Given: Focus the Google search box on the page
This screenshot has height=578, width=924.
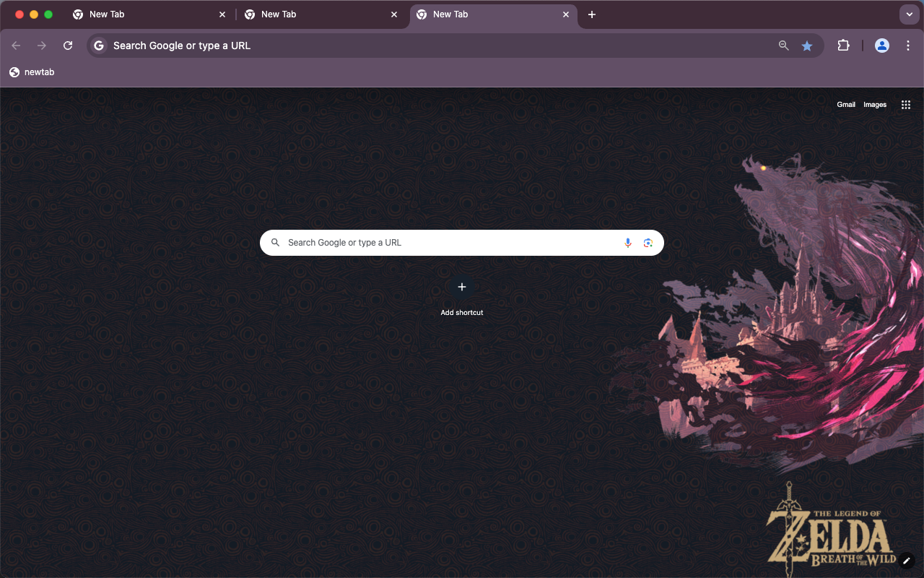Looking at the screenshot, I should click(462, 243).
